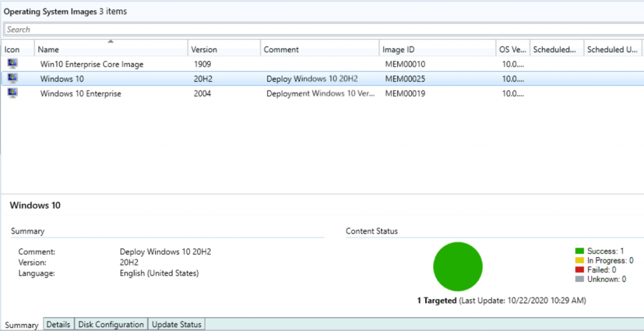The height and width of the screenshot is (331, 644).
Task: Click into the Search field
Action: pos(324,30)
